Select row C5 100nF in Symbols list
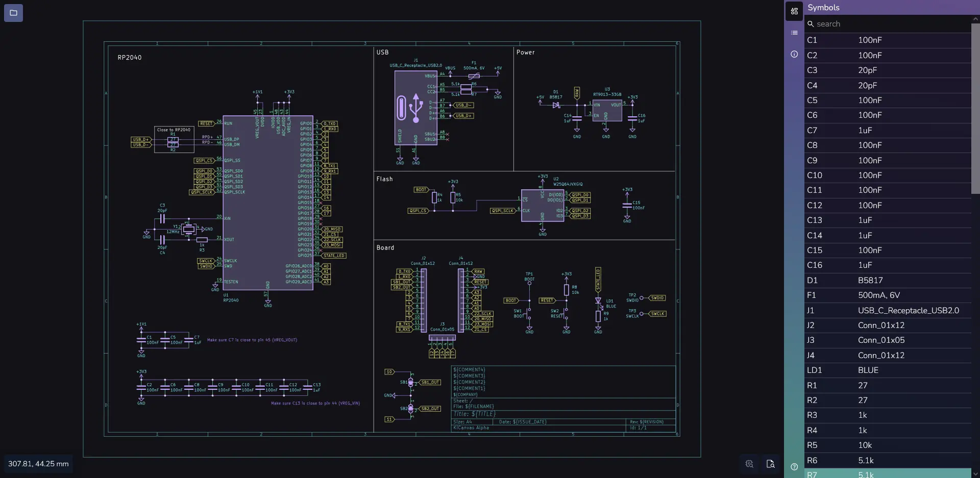 click(x=888, y=100)
